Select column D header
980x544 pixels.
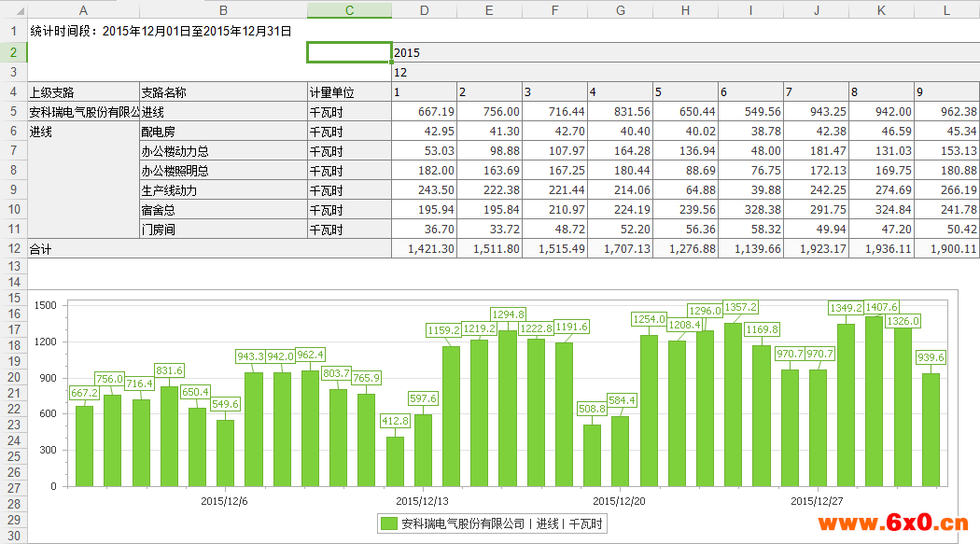click(425, 10)
